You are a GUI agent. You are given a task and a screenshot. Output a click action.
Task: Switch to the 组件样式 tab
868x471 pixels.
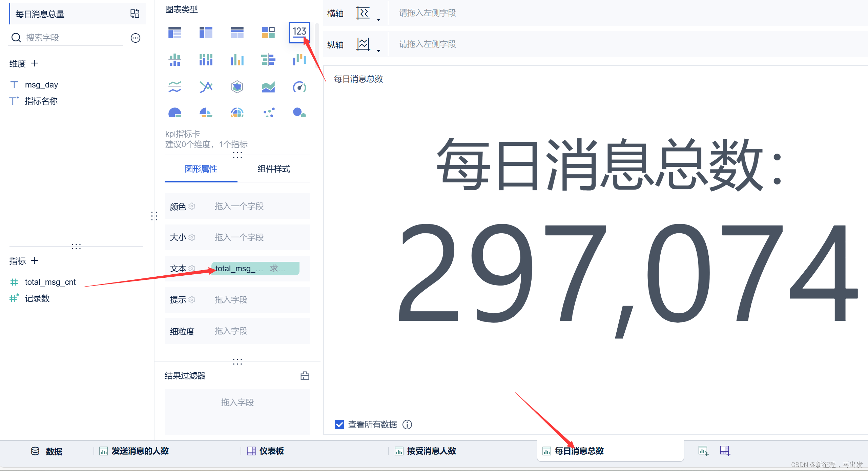274,169
